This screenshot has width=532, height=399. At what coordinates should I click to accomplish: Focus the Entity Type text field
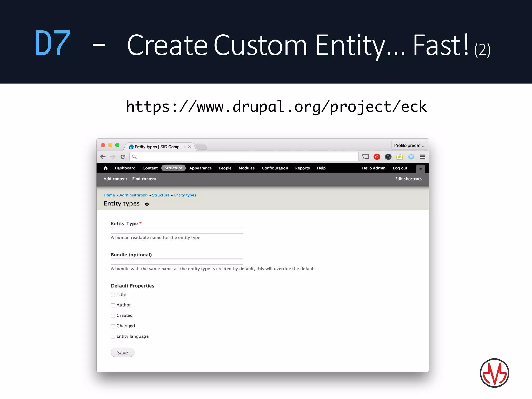click(x=177, y=231)
